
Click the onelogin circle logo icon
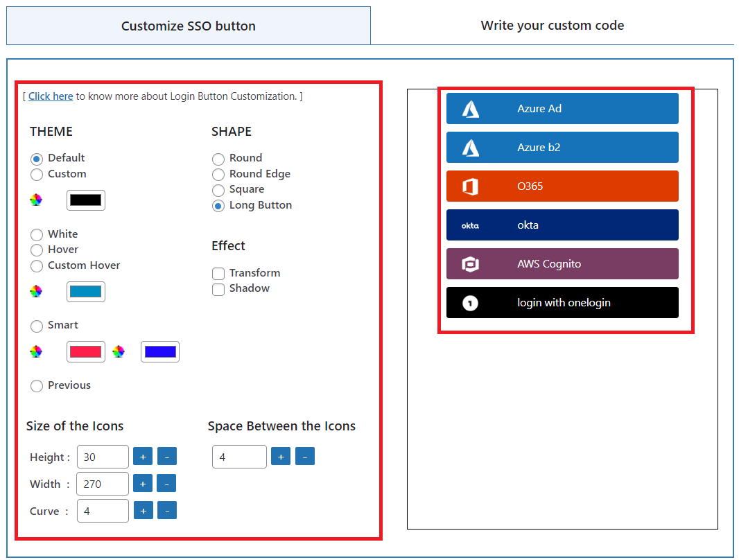pos(470,303)
